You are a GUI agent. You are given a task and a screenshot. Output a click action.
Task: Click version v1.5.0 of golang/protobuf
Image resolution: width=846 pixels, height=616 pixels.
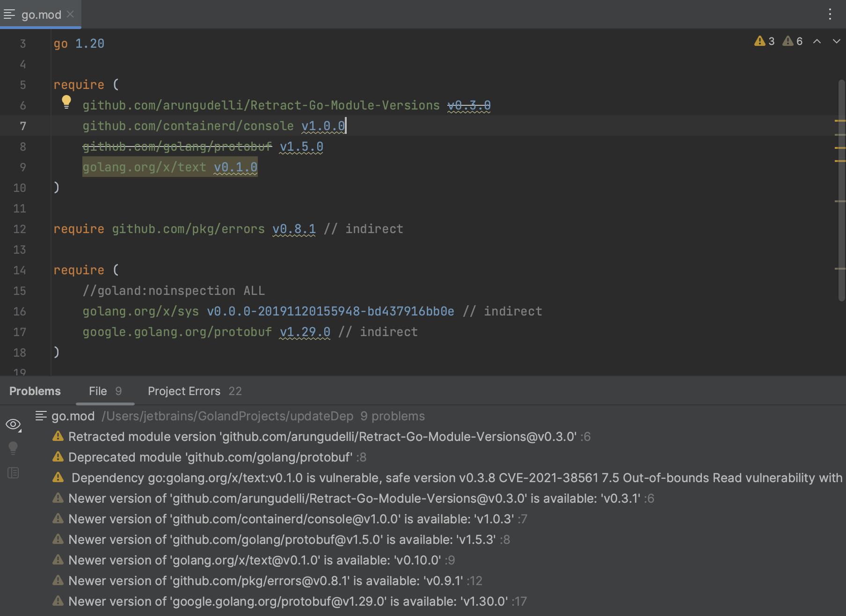[301, 147]
